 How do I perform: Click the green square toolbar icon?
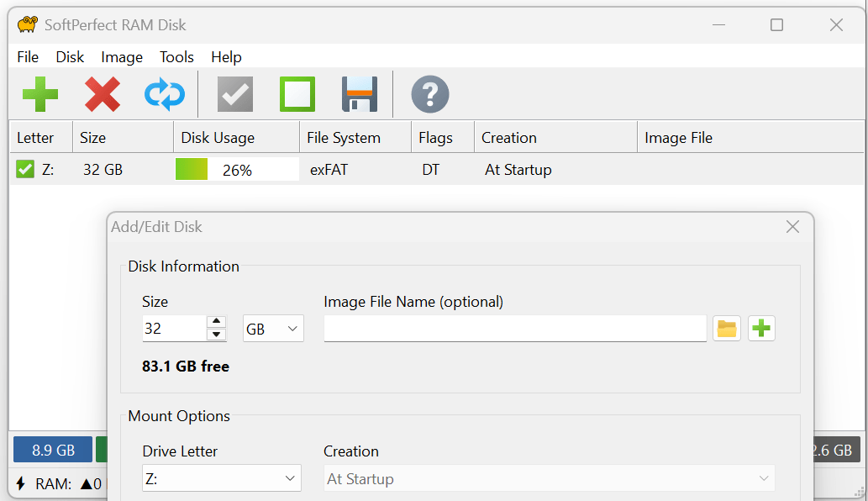pos(297,94)
